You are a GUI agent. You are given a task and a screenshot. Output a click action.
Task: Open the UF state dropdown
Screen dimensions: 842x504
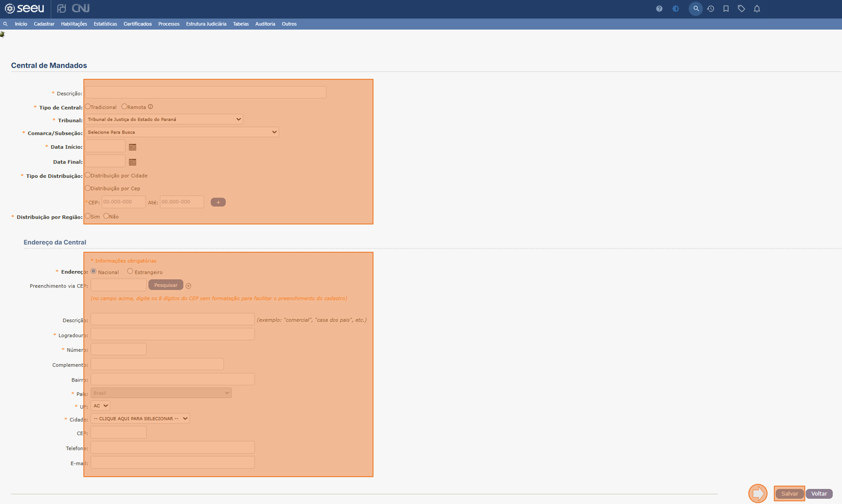point(100,406)
